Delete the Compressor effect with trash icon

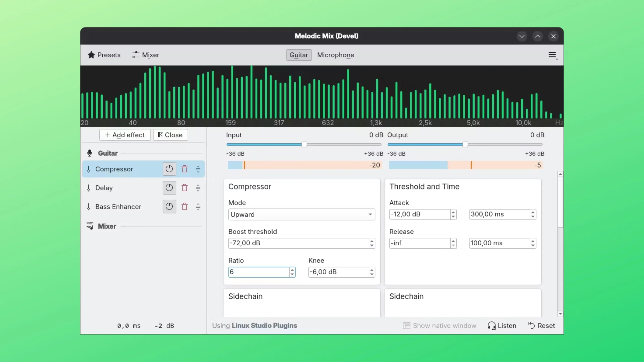(x=184, y=169)
